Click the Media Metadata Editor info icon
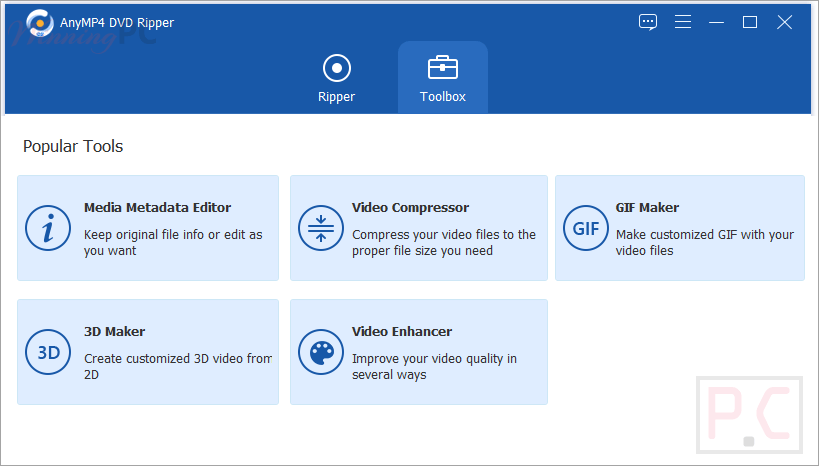This screenshot has width=819, height=466. click(48, 228)
